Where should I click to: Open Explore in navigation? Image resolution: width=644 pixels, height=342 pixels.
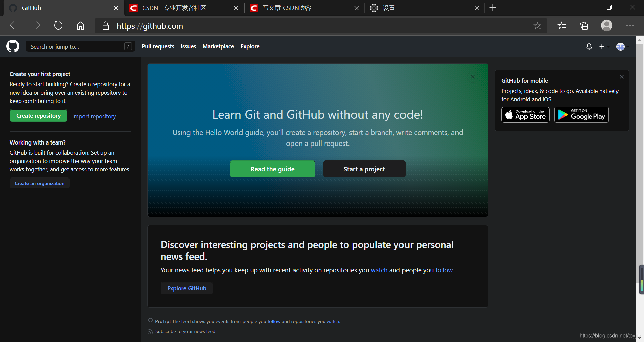click(250, 46)
